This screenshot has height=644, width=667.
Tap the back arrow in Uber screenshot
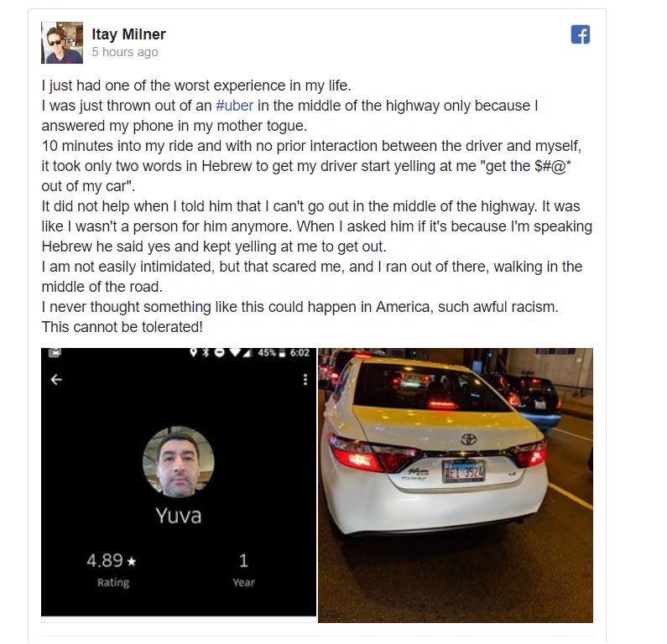[x=56, y=379]
